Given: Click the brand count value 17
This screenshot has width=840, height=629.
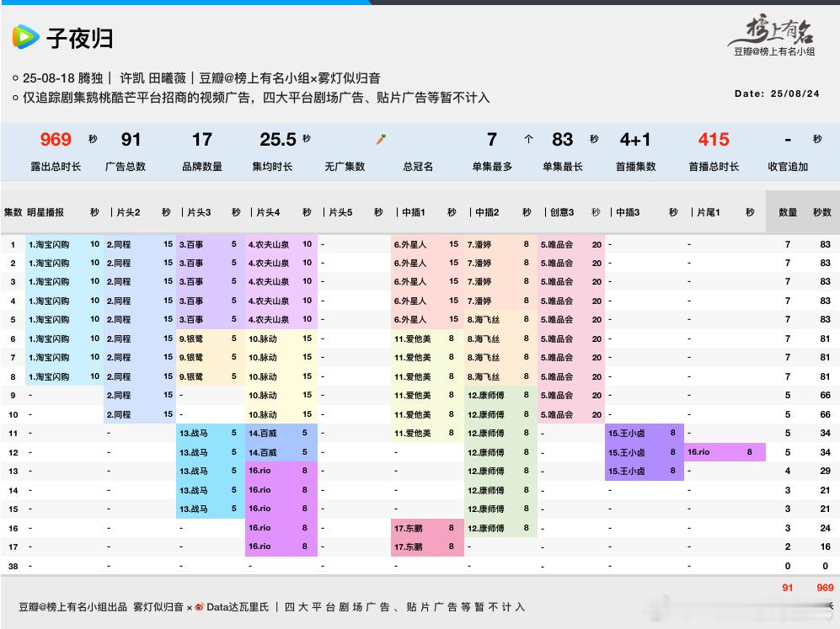Looking at the screenshot, I should [x=202, y=139].
